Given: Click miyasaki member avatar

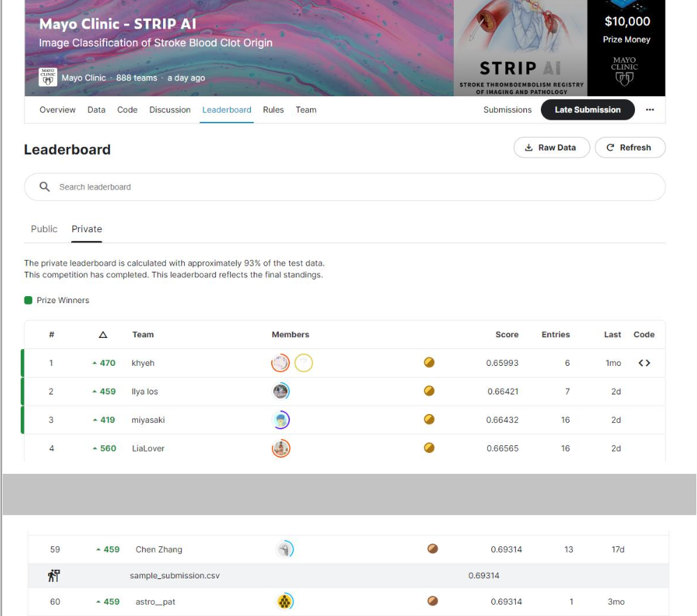Looking at the screenshot, I should (281, 420).
